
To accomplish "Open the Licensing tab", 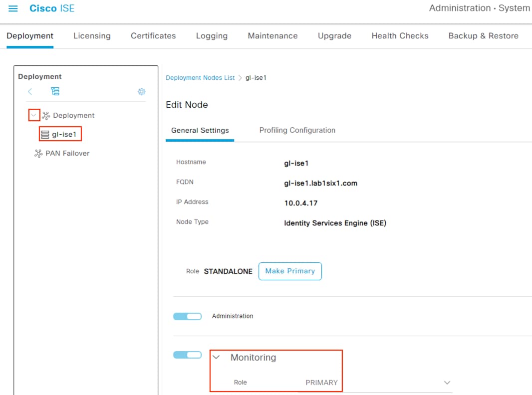I will (92, 36).
